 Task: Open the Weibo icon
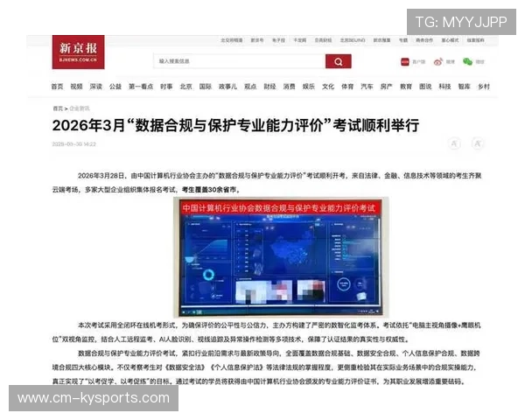(438, 61)
